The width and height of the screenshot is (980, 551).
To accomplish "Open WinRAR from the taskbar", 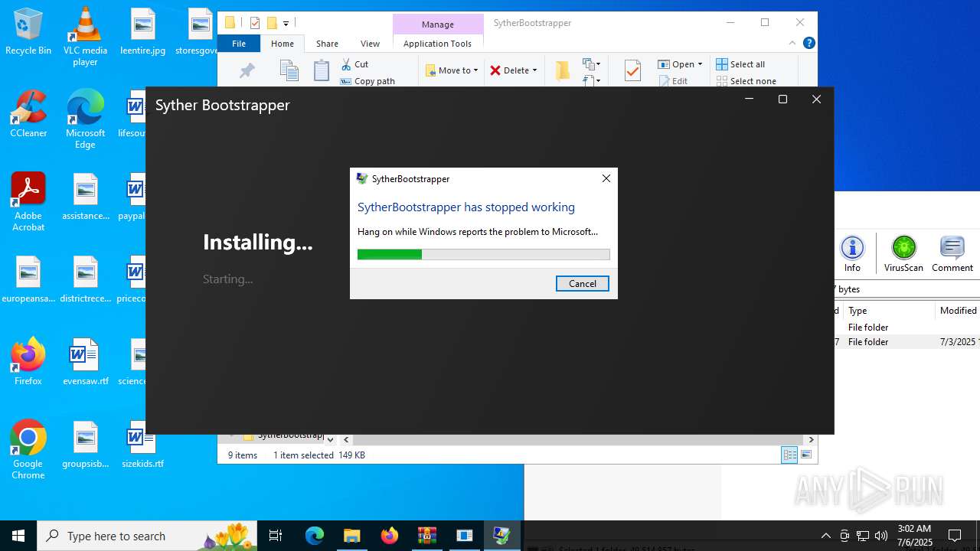I will coord(426,536).
